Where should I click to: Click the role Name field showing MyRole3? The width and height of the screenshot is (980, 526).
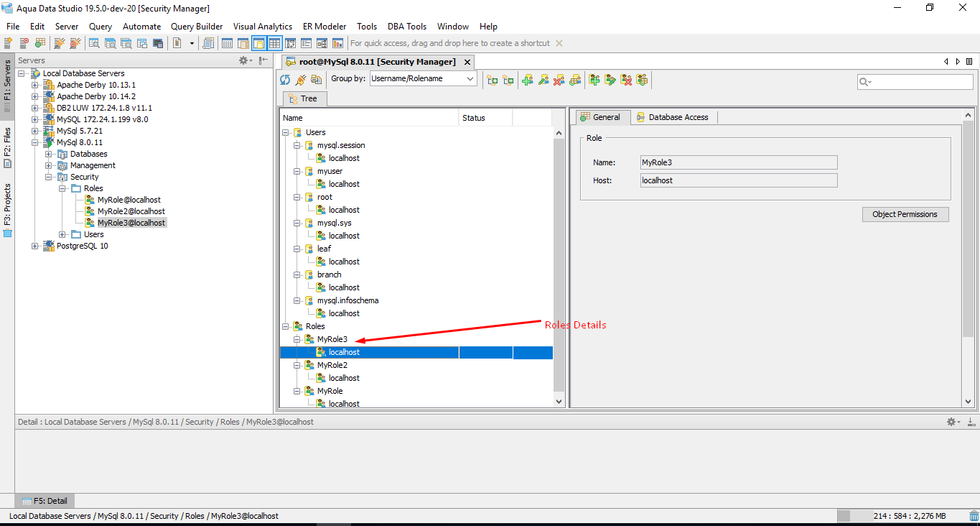click(x=739, y=162)
